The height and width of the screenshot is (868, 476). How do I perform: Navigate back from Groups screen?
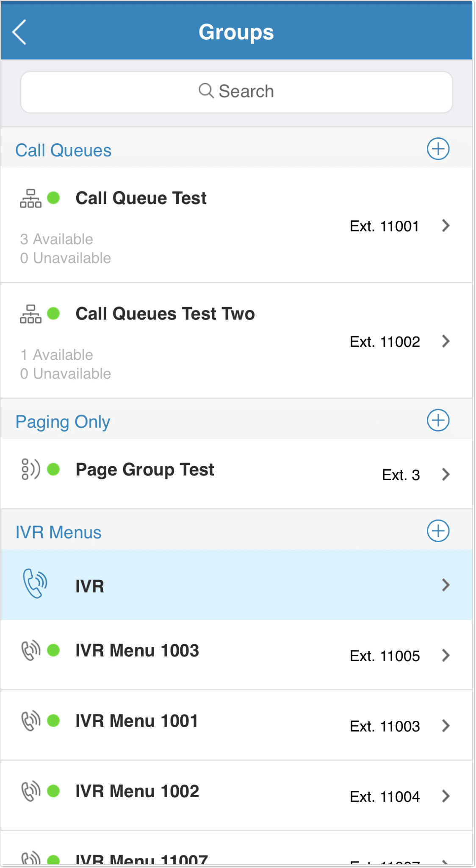[x=19, y=31]
